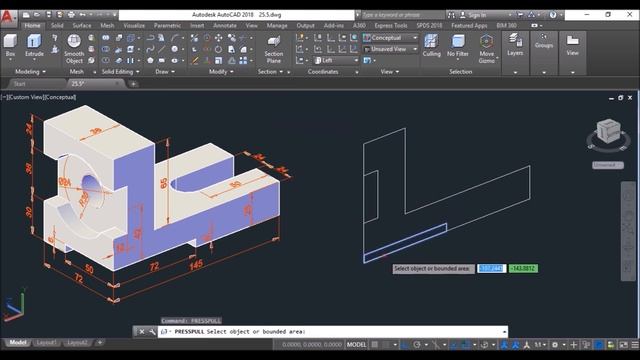640x360 pixels.
Task: Click the keyword search box in title bar
Action: click(x=402, y=15)
